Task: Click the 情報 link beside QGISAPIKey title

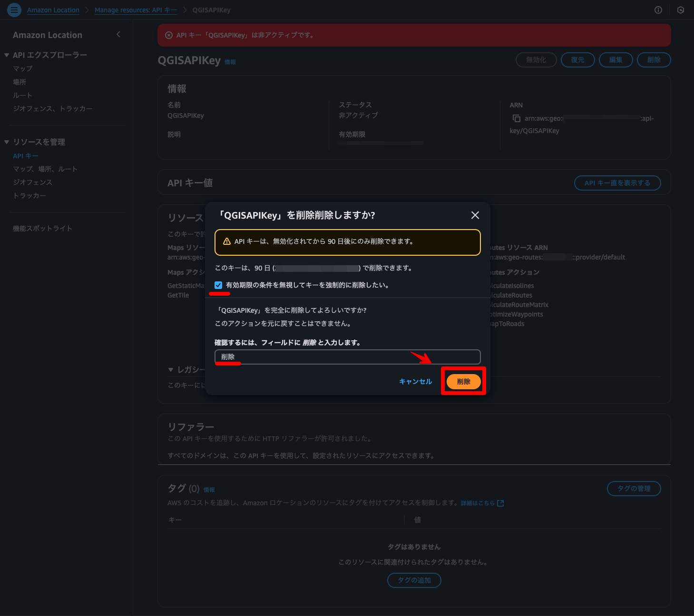Action: pyautogui.click(x=230, y=62)
